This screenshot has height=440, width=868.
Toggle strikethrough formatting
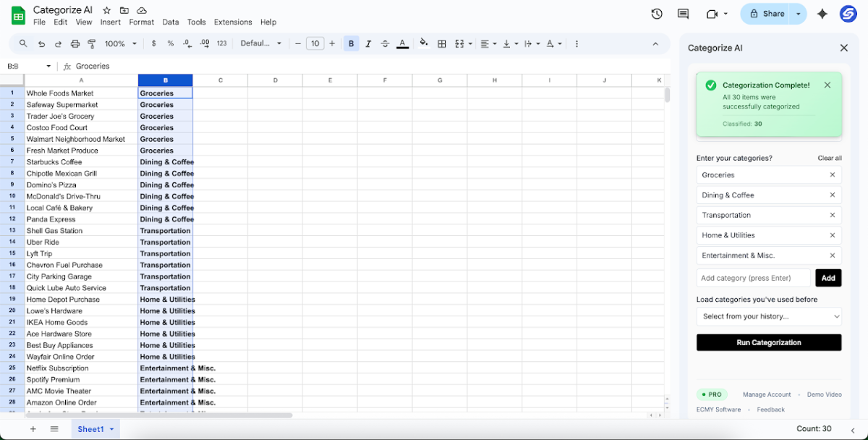(385, 43)
